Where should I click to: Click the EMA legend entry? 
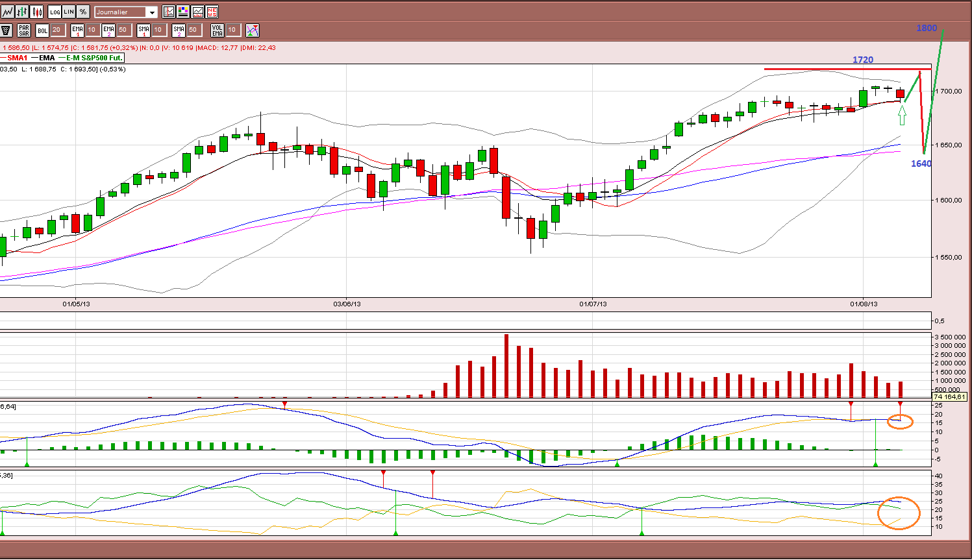click(x=43, y=58)
